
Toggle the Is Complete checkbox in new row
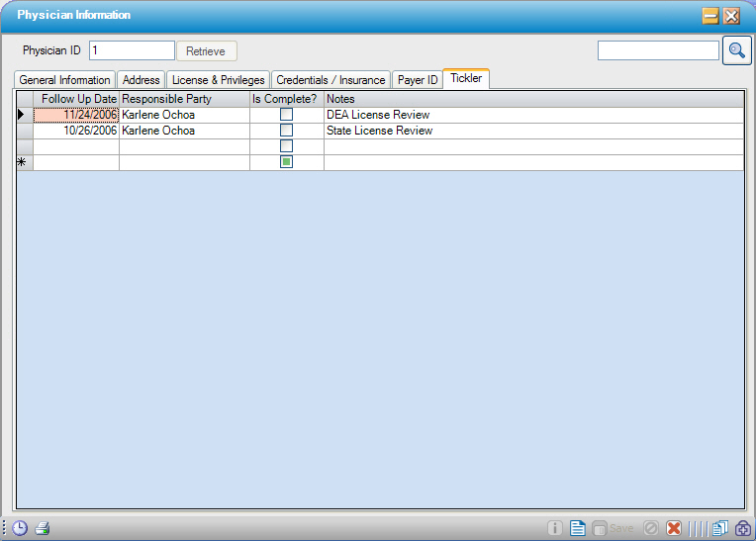point(286,162)
